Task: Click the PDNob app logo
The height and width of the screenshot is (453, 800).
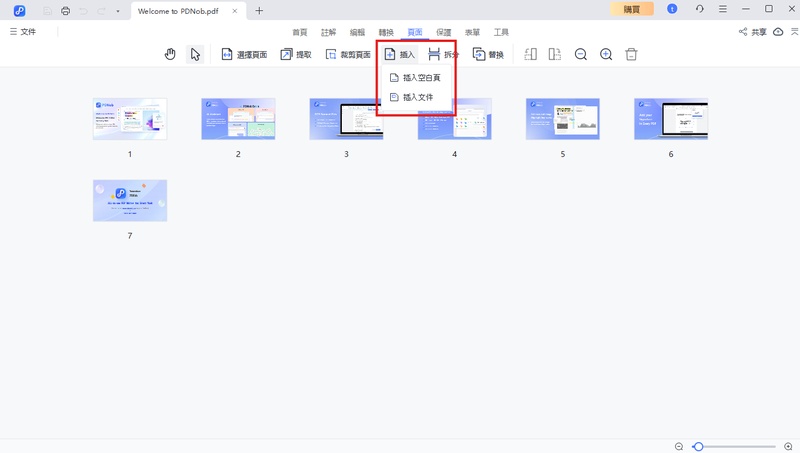Action: point(19,10)
